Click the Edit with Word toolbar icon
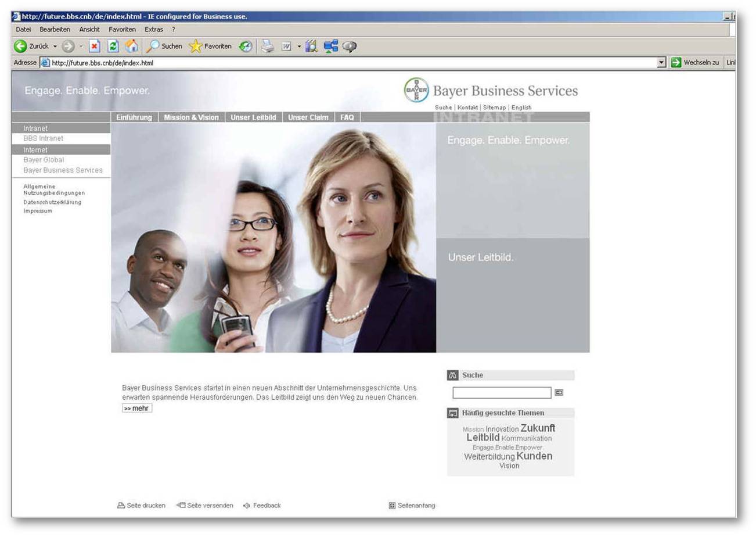 (x=287, y=46)
